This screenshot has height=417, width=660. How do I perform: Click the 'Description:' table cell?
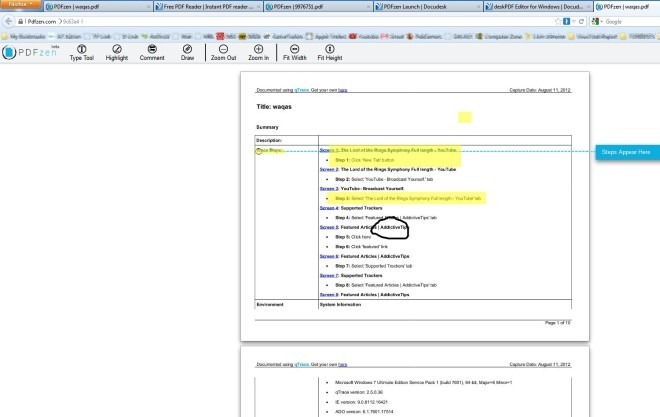click(x=287, y=141)
